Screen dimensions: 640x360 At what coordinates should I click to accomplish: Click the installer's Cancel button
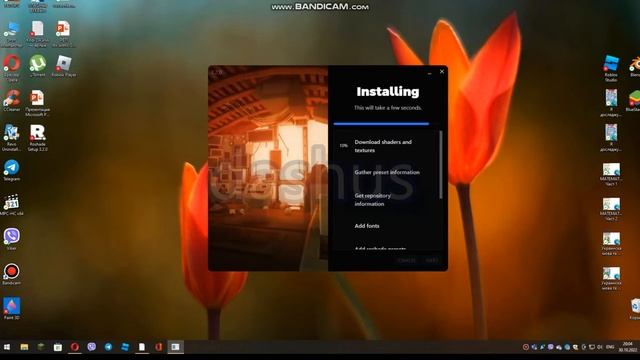(406, 260)
